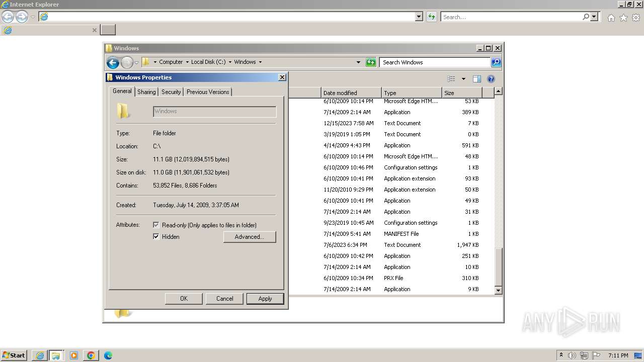The height and width of the screenshot is (362, 644).
Task: Open Internet Explorer from taskbar
Action: pos(40,355)
